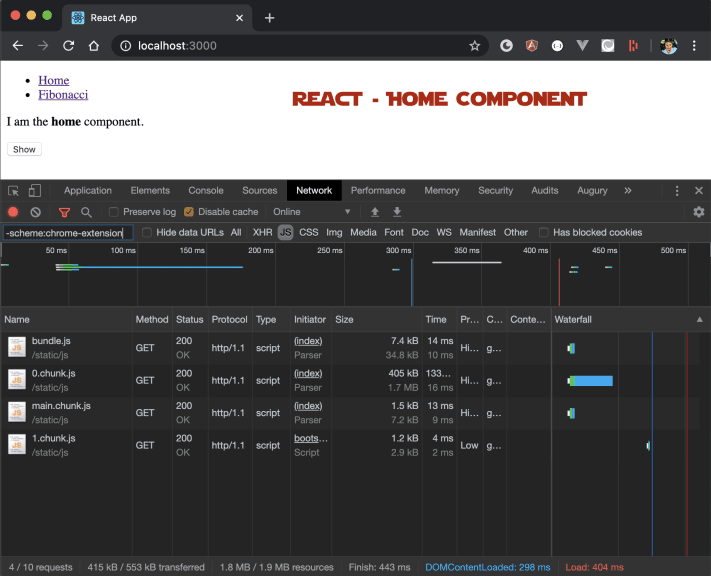Close the DevTools panel
This screenshot has width=711, height=576.
click(699, 191)
